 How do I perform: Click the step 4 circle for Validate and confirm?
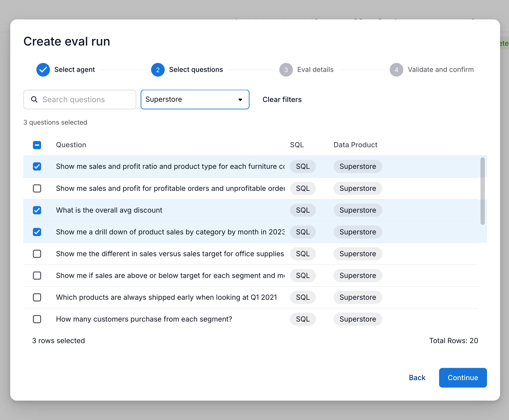coord(396,70)
